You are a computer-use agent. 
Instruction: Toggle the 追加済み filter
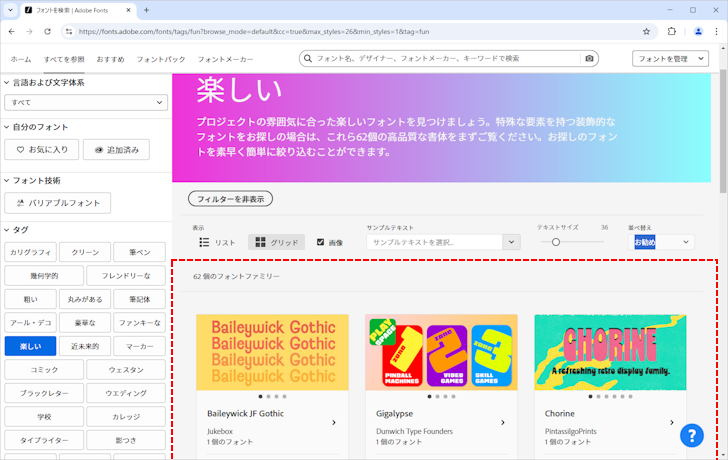point(116,149)
